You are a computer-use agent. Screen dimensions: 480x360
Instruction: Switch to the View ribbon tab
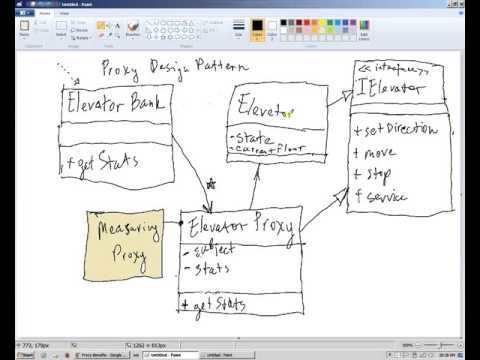64,13
